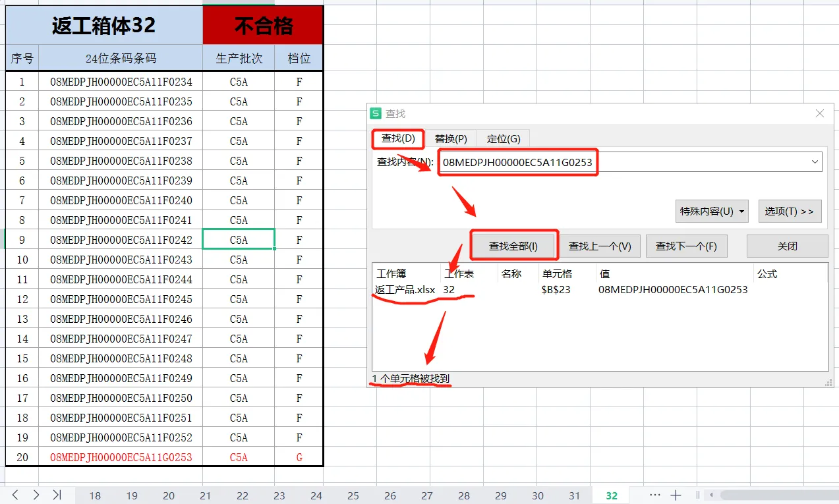839x504 pixels.
Task: Click the 24位条码条码 header cell
Action: [121, 58]
